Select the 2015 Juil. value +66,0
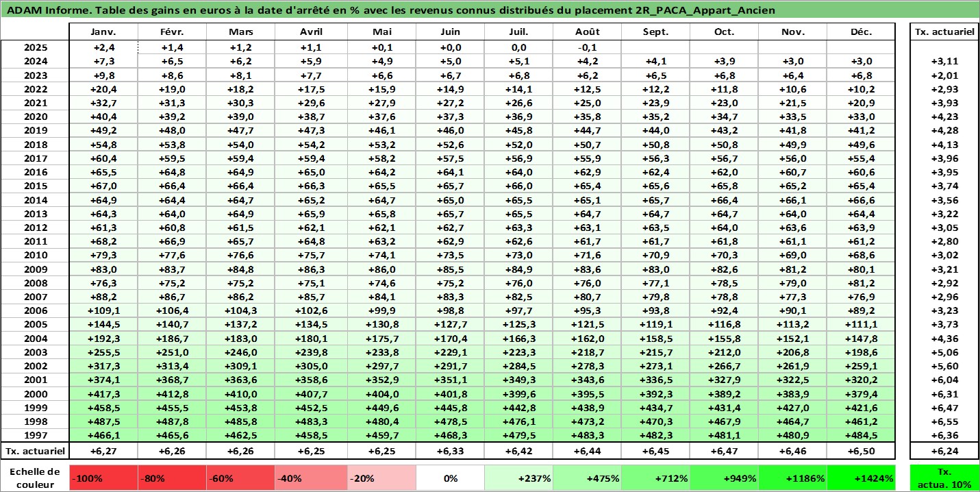Screen dimensions: 980x492 coord(518,186)
